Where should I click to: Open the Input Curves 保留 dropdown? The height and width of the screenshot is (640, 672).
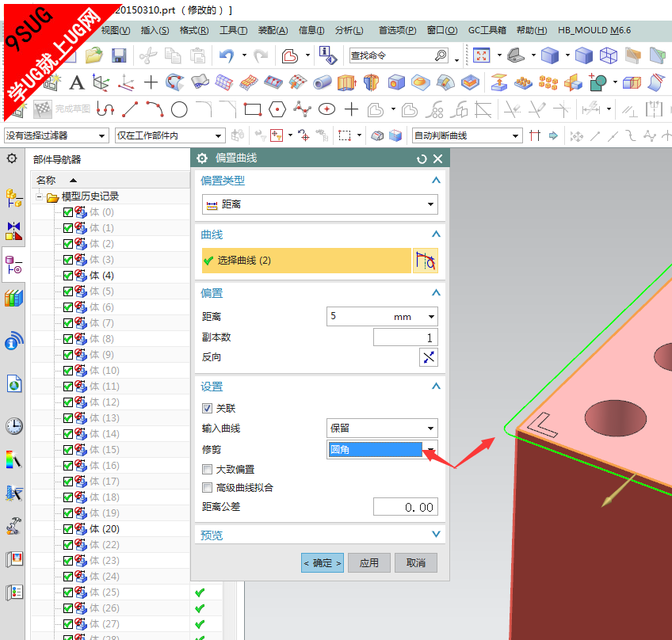[382, 429]
